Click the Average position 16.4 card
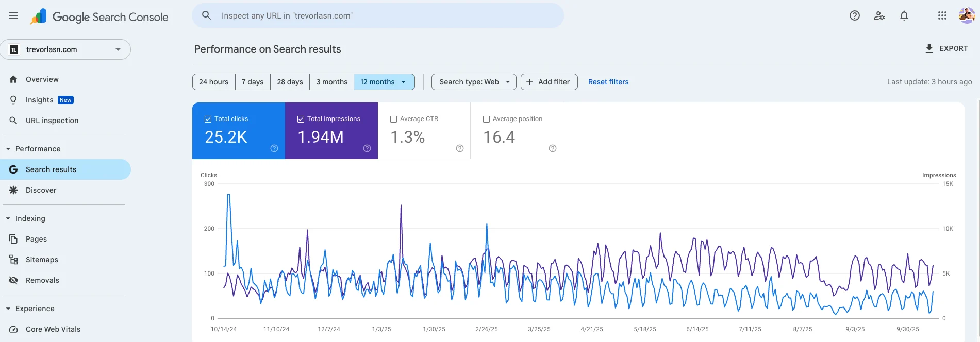The height and width of the screenshot is (342, 980). [x=517, y=131]
